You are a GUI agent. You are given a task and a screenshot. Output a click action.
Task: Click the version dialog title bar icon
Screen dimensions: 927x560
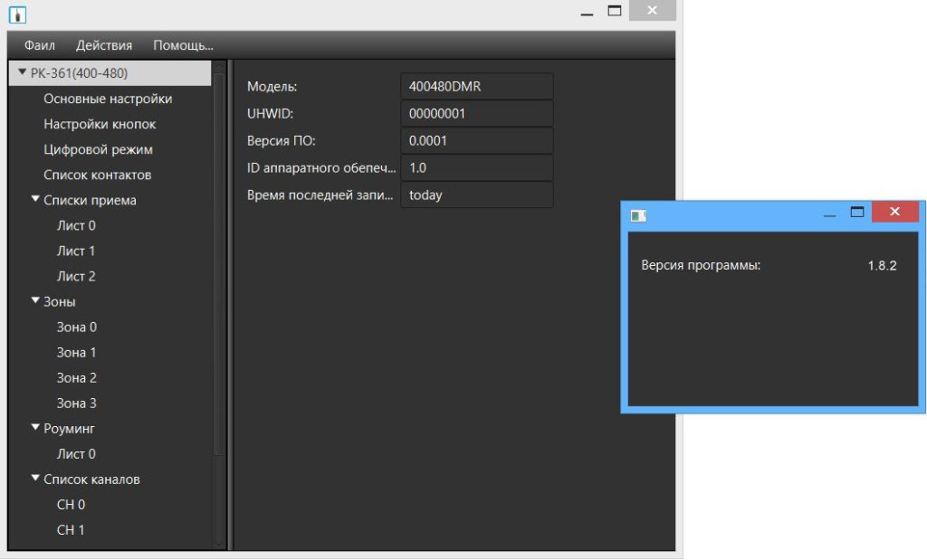coord(639,215)
